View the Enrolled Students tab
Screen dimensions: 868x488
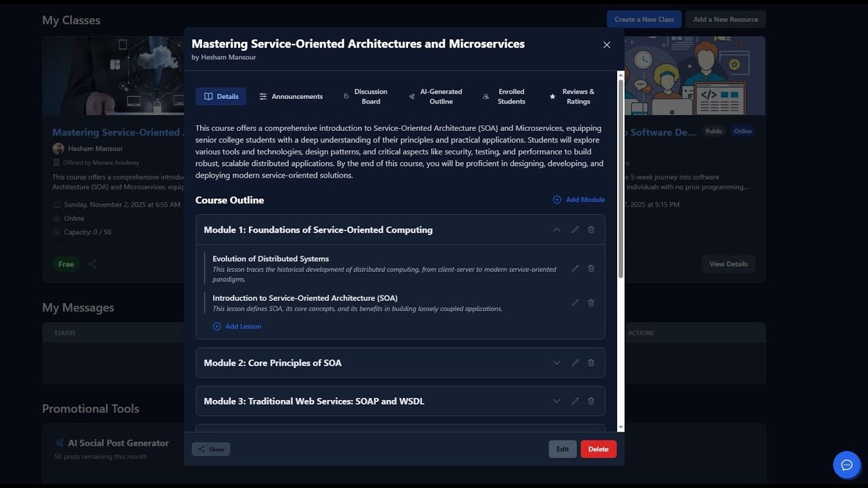[505, 96]
